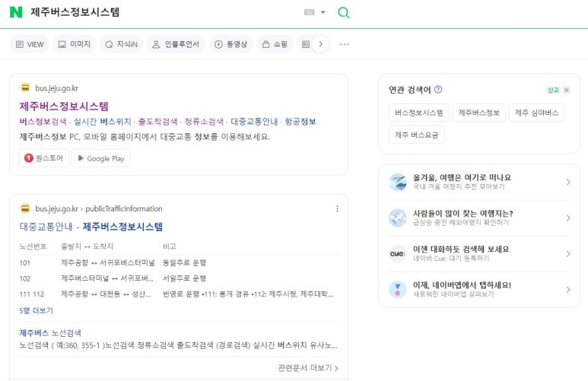Select related keyword 제주 심야버스
Screen dimensions: 588x381
point(536,113)
